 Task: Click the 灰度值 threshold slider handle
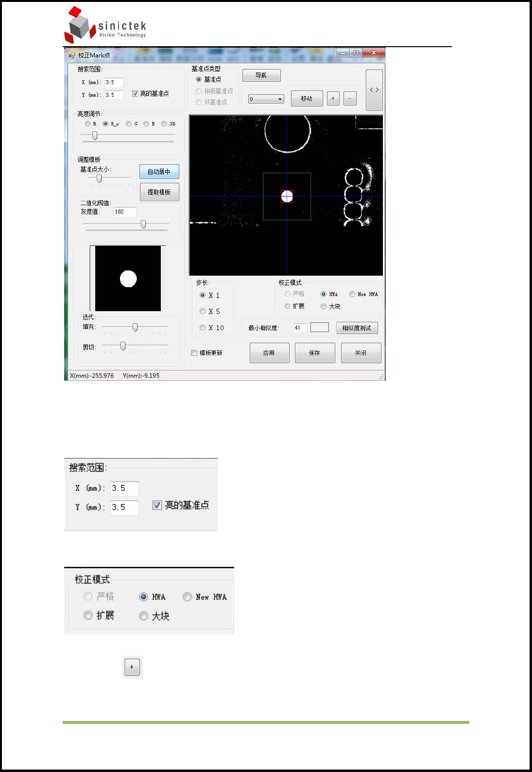pos(143,224)
